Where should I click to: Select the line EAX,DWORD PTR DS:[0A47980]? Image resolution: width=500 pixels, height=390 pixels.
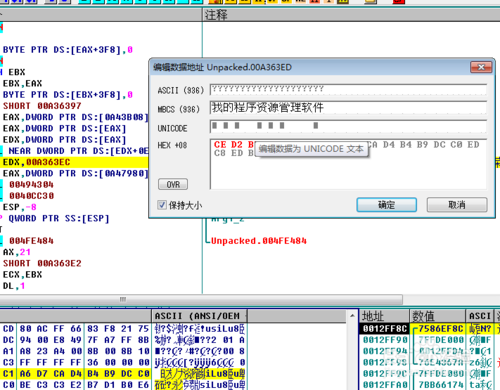[75, 174]
